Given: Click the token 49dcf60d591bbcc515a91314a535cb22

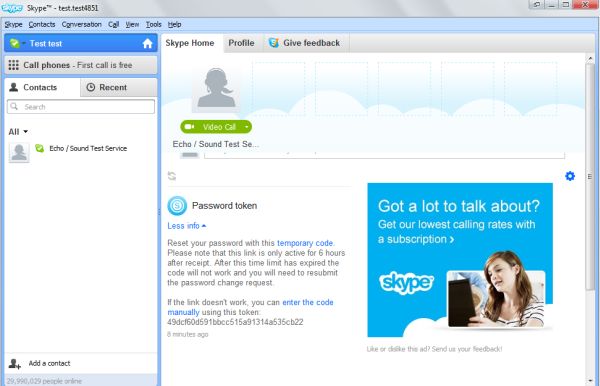Looking at the screenshot, I should [235, 322].
